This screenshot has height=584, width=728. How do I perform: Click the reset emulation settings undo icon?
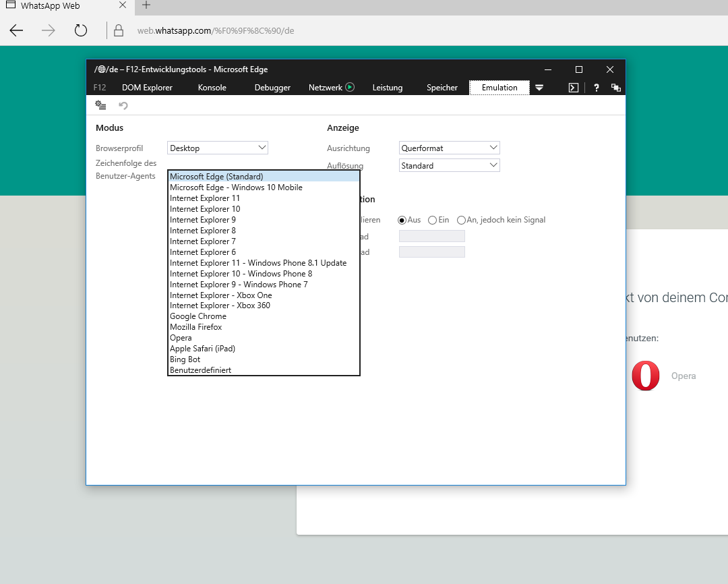[123, 105]
